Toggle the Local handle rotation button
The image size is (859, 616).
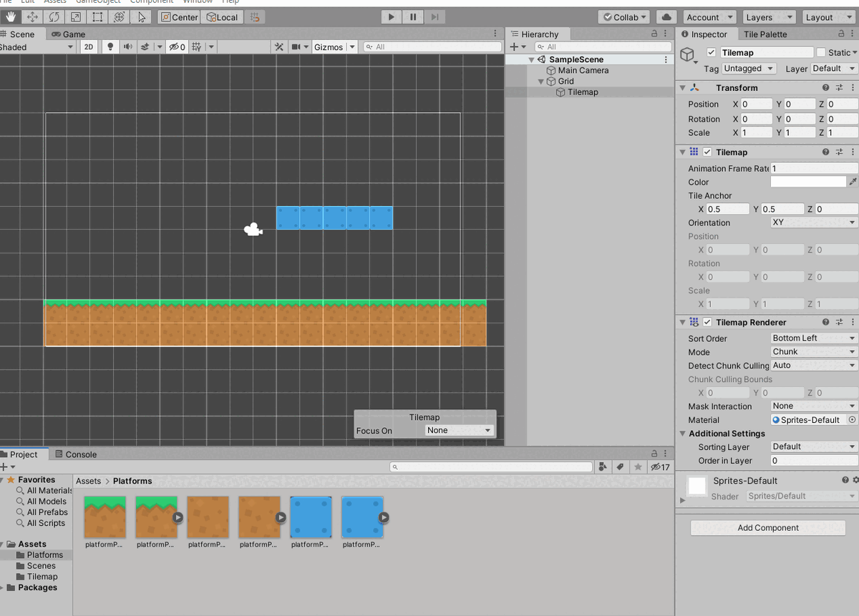(223, 17)
